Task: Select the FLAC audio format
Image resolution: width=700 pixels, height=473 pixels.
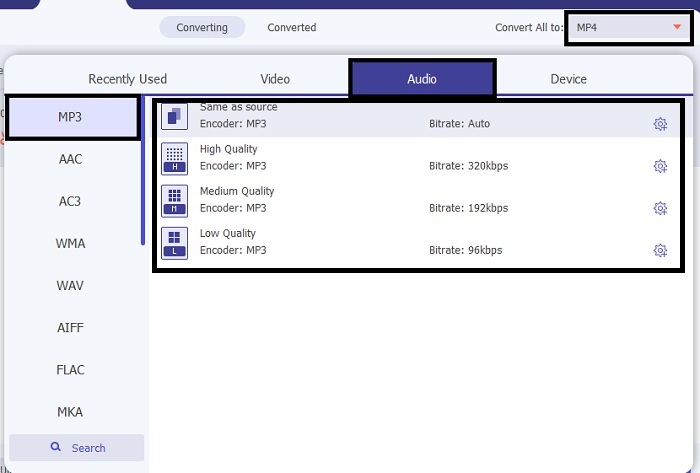Action: (x=70, y=370)
